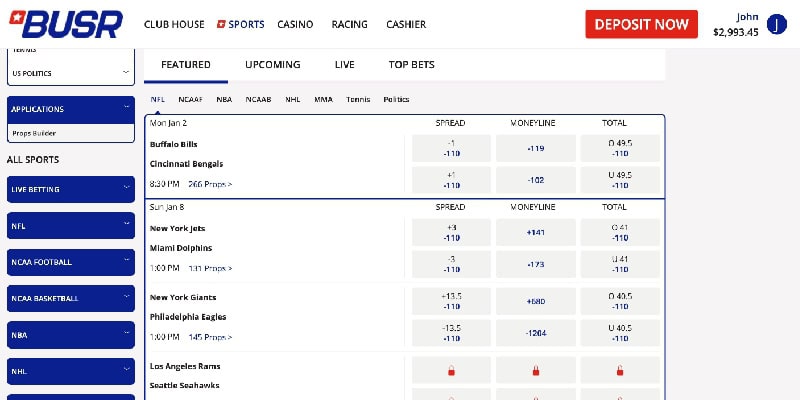Click locked spread for Los Angeles Rams
Image resolution: width=800 pixels, height=400 pixels.
(x=451, y=370)
